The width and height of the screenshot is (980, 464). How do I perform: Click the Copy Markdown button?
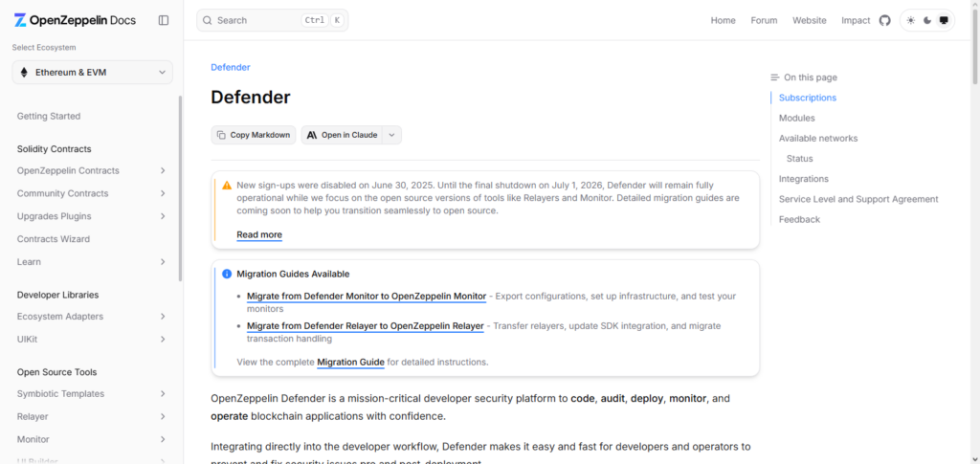pyautogui.click(x=253, y=135)
